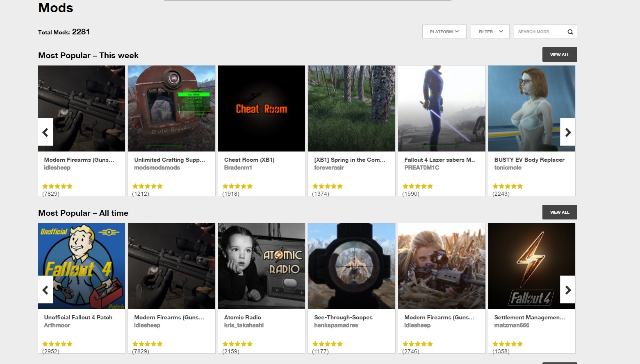Open Settlement Management mod title

(529, 317)
